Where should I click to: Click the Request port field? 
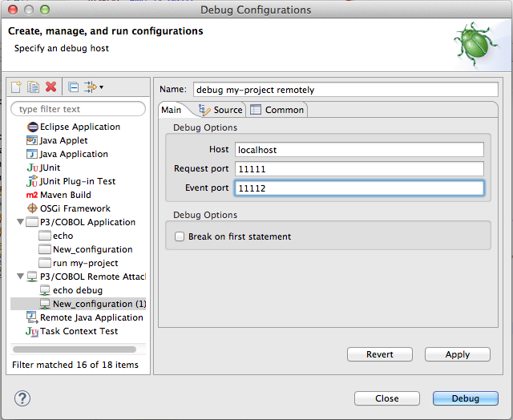(359, 169)
